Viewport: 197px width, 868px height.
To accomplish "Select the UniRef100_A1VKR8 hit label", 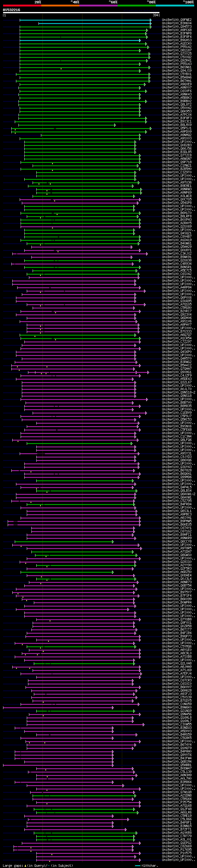I will pos(177,833).
